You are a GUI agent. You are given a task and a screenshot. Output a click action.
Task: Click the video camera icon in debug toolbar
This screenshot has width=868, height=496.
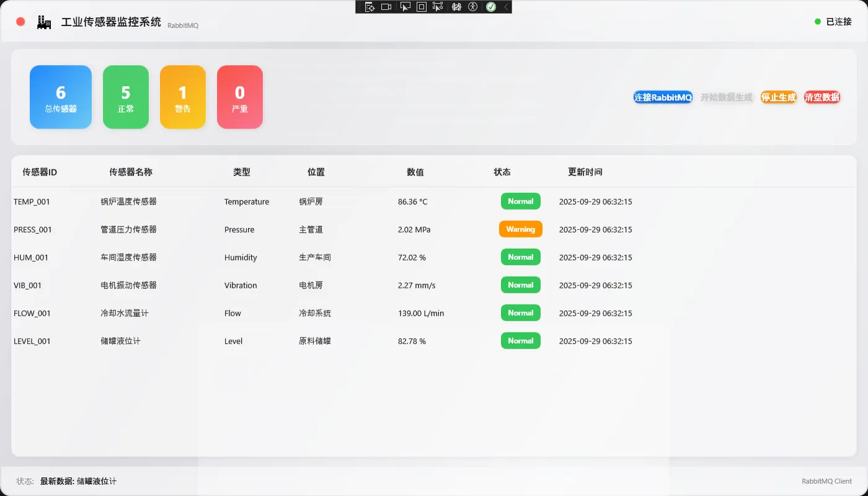pos(386,7)
